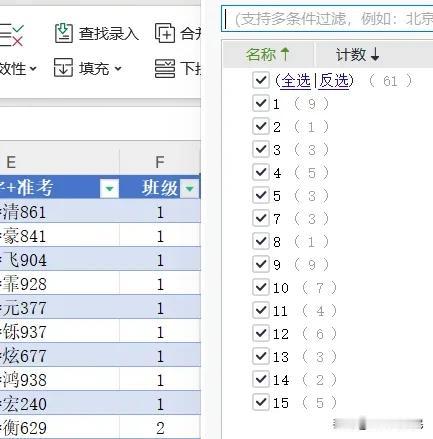Select cell containing 飞904
This screenshot has width=433, height=439.
[x=60, y=260]
